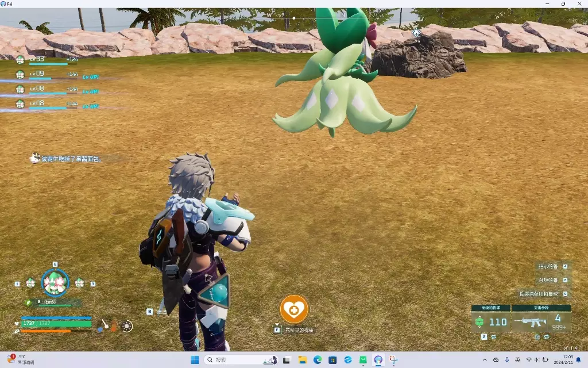Click the Palworld app icon in the taskbar
Viewport: 588px width, 368px height.
click(x=378, y=360)
